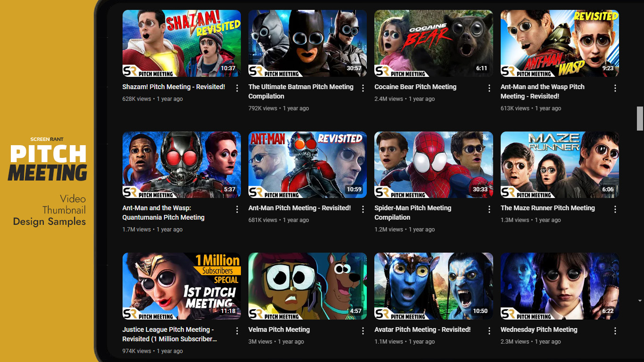Open title The Ultimate Batman Pitch Meeting Compilation

301,91
